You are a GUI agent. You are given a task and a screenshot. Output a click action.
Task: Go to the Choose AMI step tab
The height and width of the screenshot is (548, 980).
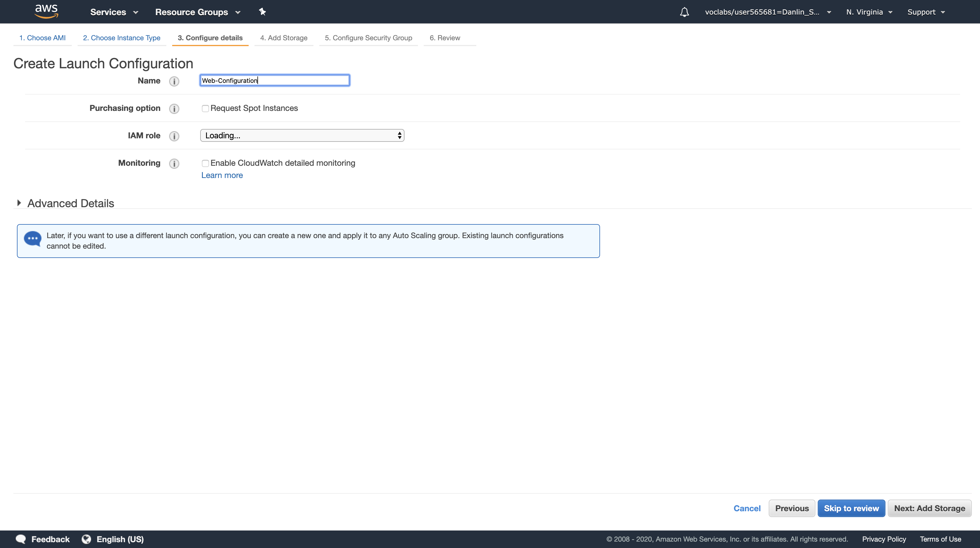42,38
